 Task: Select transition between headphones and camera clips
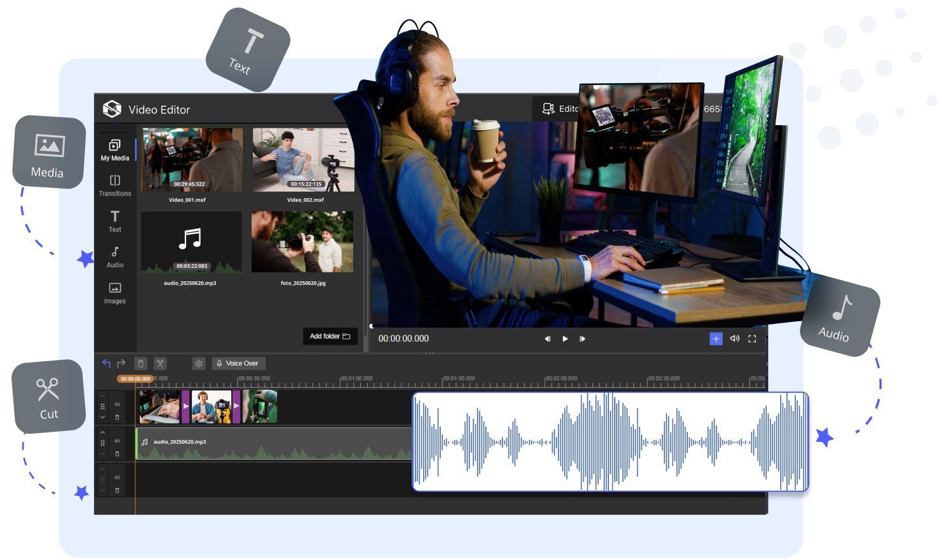click(x=236, y=407)
